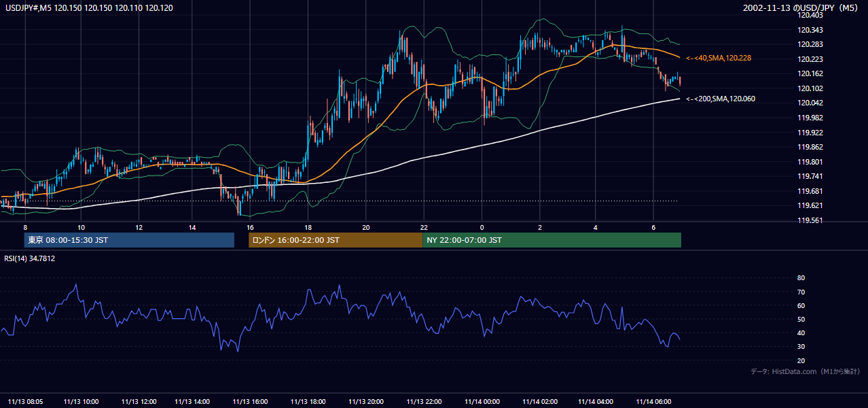
Task: Click RSI axis level 40
Action: pos(801,333)
